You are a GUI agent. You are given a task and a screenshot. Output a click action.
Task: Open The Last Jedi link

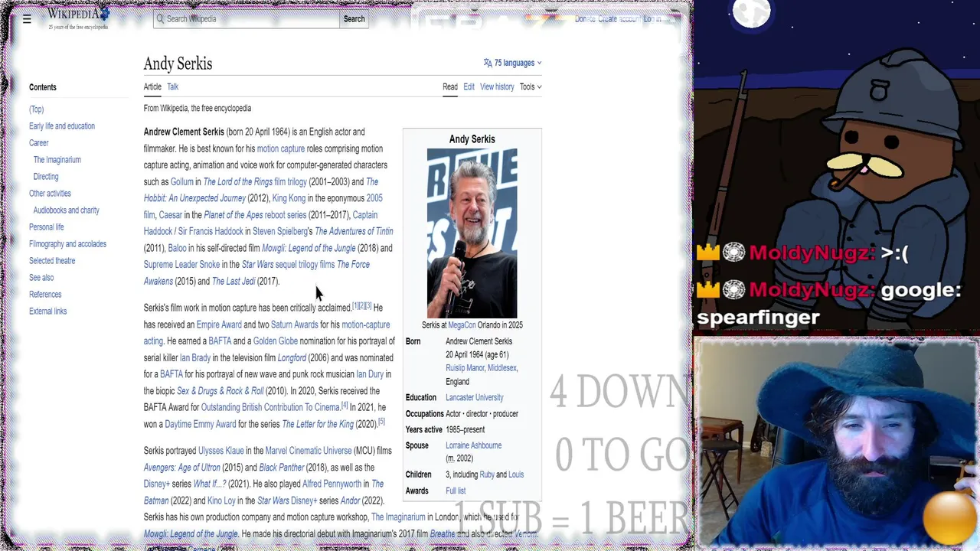(x=234, y=281)
